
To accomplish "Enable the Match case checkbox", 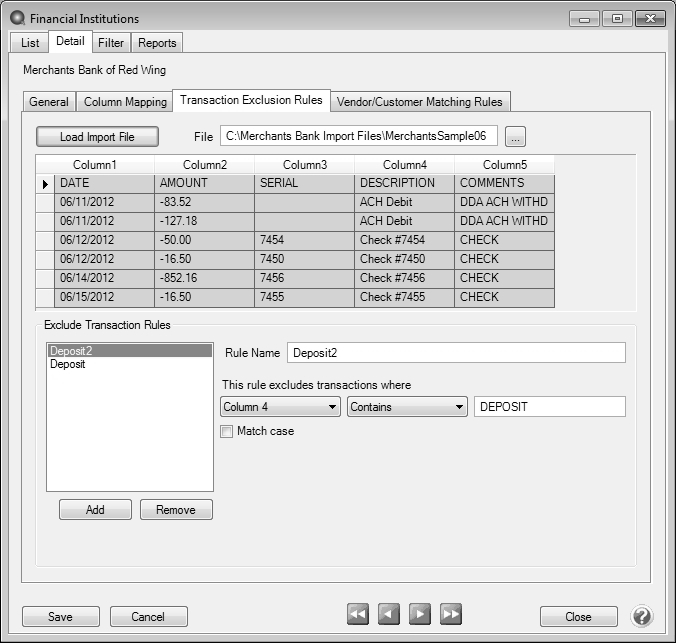I will click(x=227, y=432).
